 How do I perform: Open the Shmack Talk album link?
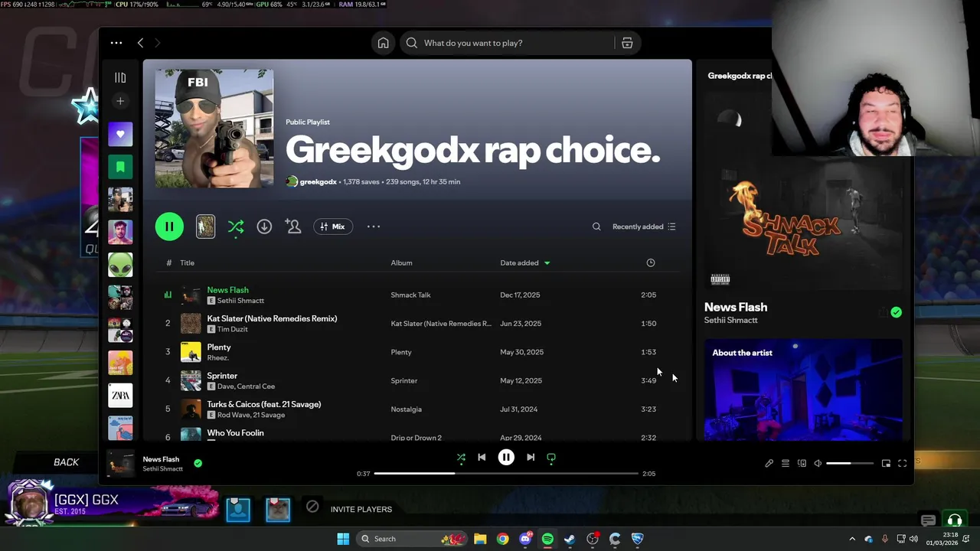[410, 295]
